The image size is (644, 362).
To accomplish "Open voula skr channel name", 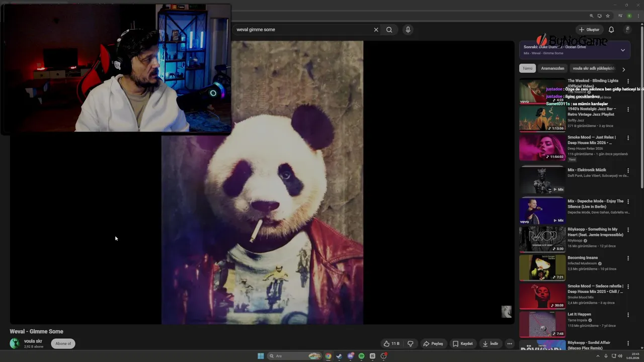I will (33, 341).
